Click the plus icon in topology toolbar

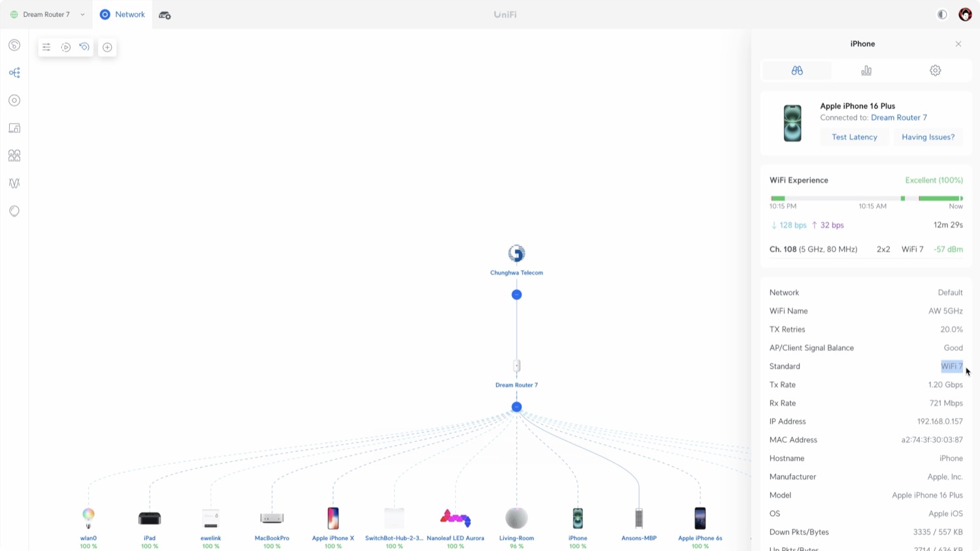[x=107, y=47]
